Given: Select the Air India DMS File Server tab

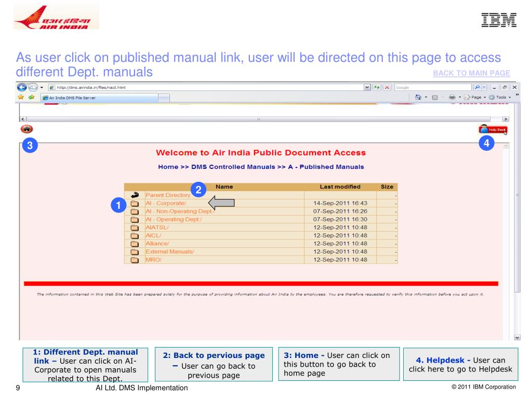Looking at the screenshot, I should pos(99,98).
